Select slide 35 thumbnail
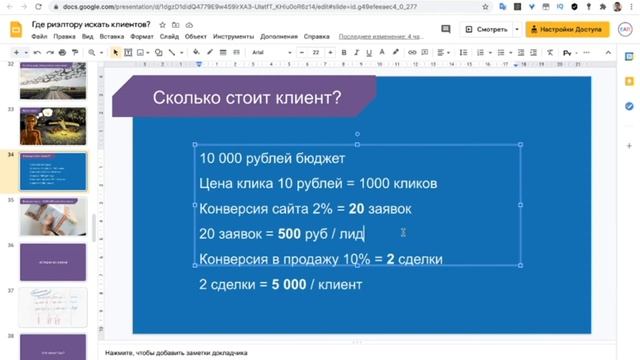Viewport: 640px width, 360px height. pos(53,217)
